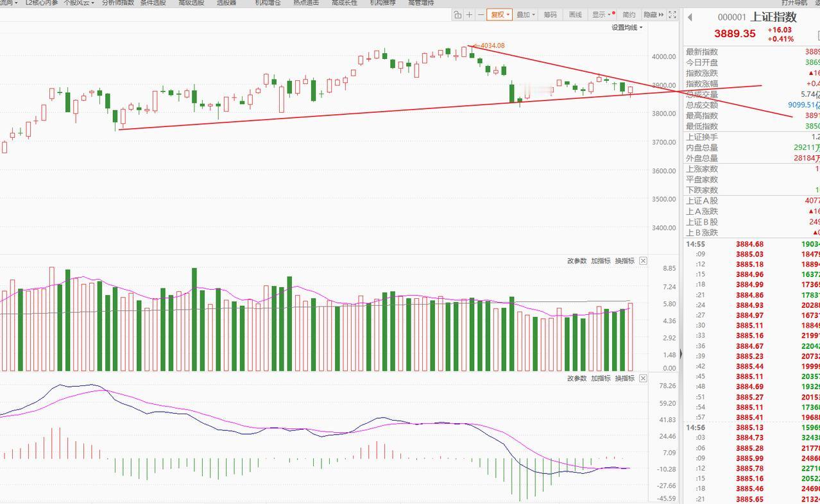Select the 14:55 tick row
Screen dimensions: 820x504
tap(752, 244)
